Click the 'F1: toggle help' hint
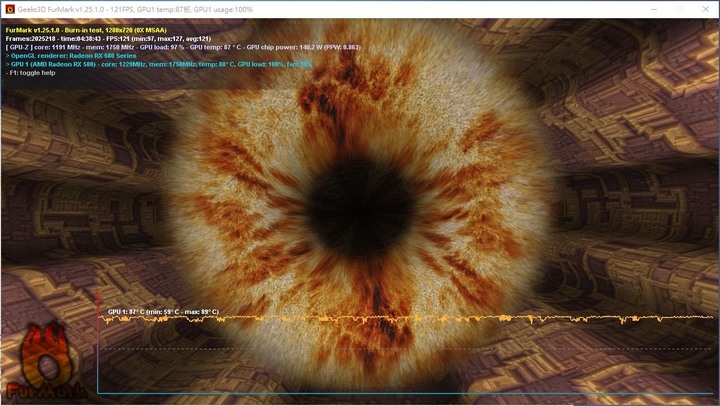This screenshot has height=406, width=720. 30,73
